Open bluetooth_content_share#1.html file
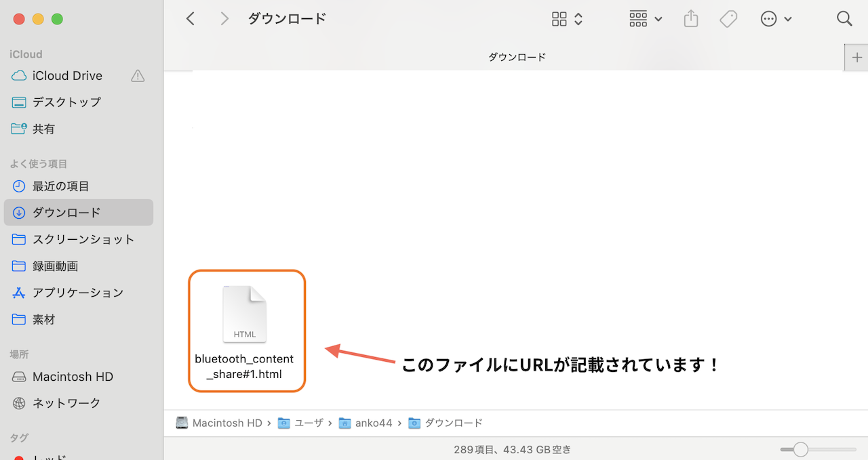 (x=245, y=315)
